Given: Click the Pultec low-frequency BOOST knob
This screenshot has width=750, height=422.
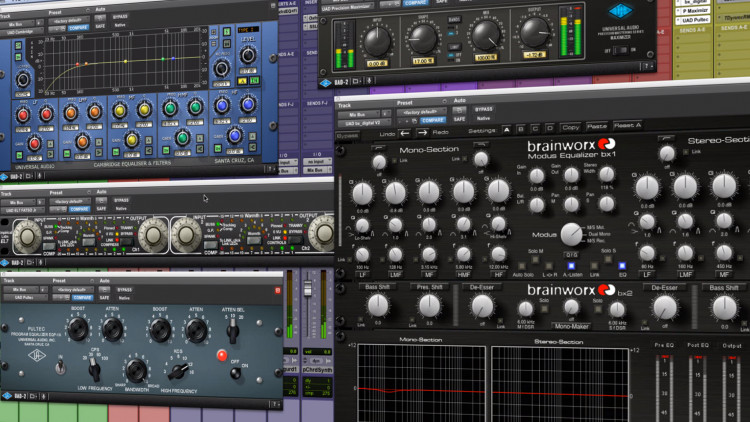Looking at the screenshot, I should pyautogui.click(x=77, y=329).
